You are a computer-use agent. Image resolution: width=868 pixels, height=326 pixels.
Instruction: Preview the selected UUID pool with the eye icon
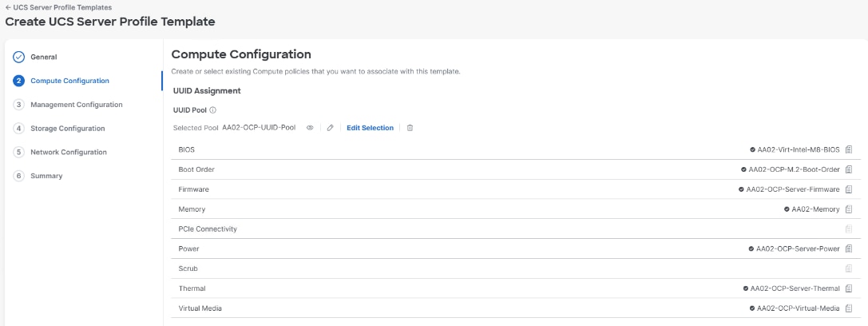click(310, 128)
